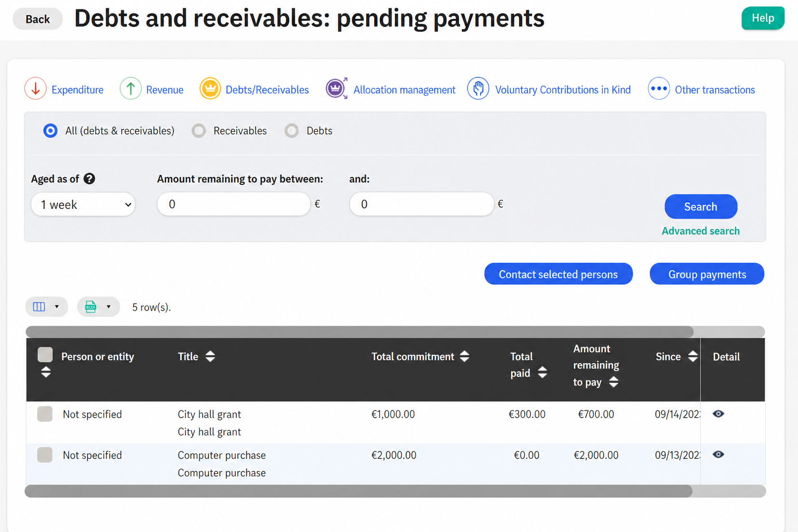Click Voluntary Contributions in Kind hand icon
798x532 pixels.
pos(478,88)
